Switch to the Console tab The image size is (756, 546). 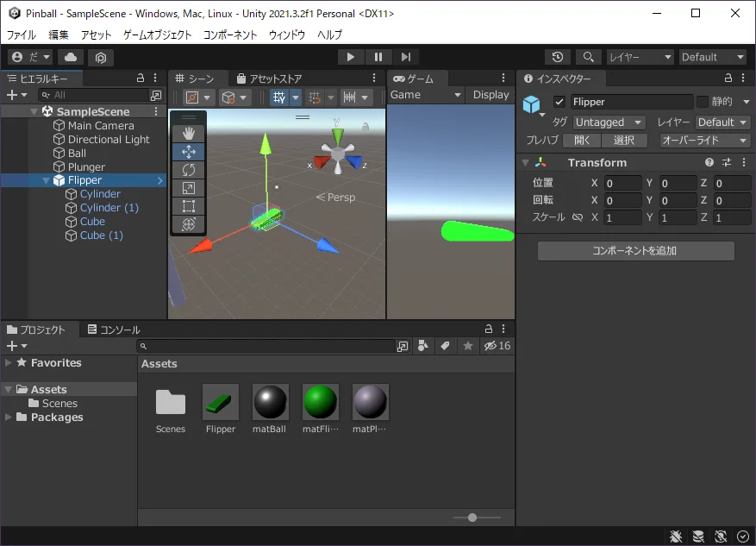(114, 329)
